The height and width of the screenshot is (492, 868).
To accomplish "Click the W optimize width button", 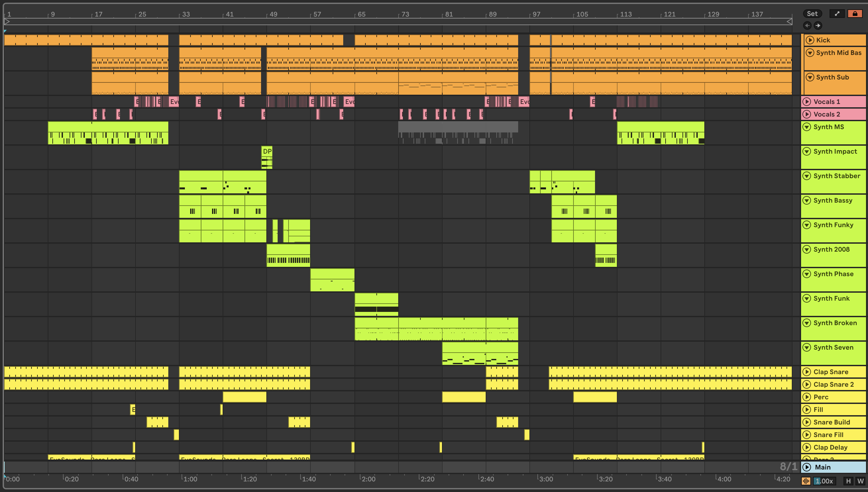I will pyautogui.click(x=860, y=481).
